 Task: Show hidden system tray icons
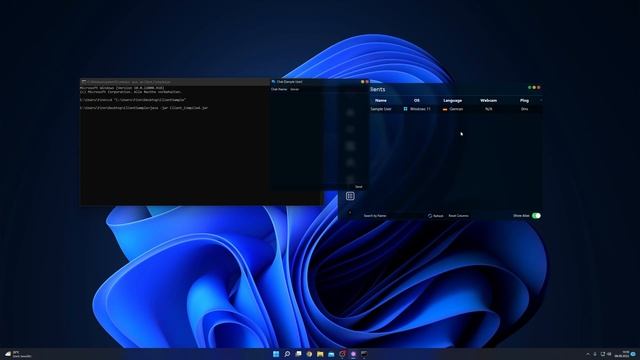click(588, 354)
